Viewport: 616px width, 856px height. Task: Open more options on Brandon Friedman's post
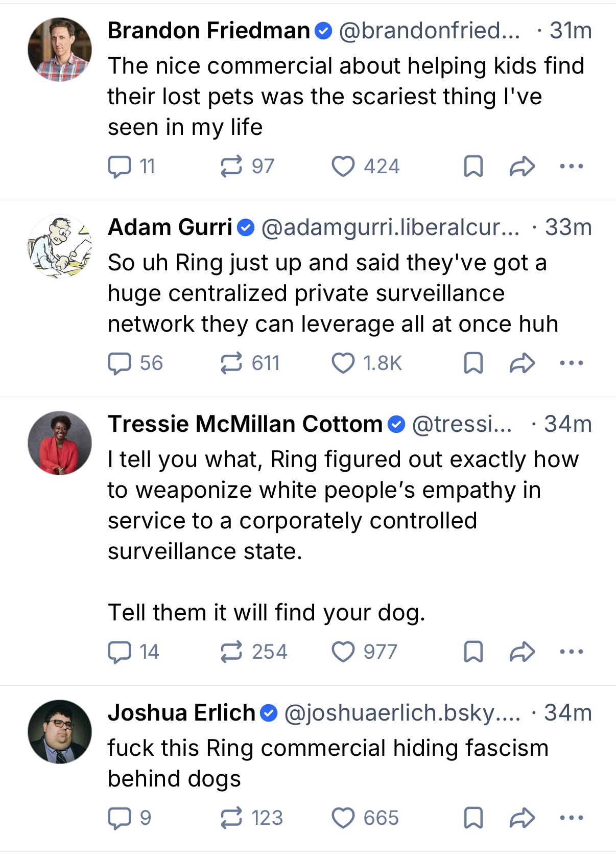point(571,167)
